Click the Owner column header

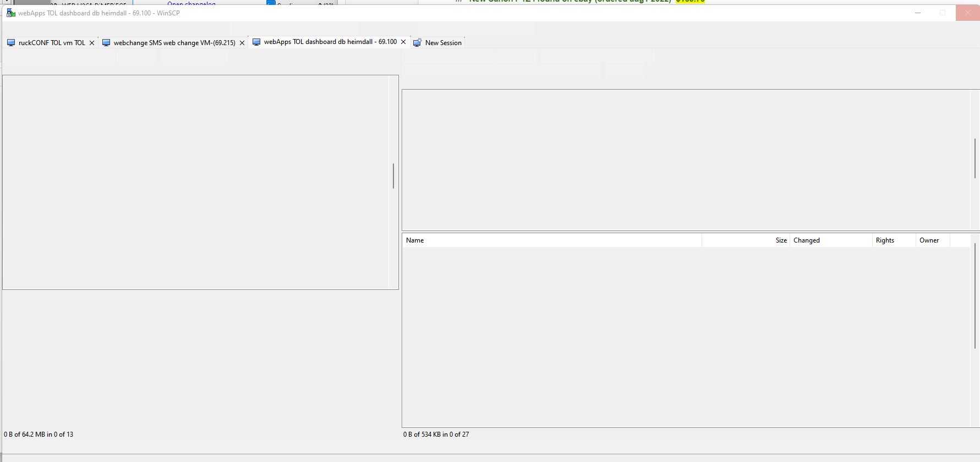(932, 240)
